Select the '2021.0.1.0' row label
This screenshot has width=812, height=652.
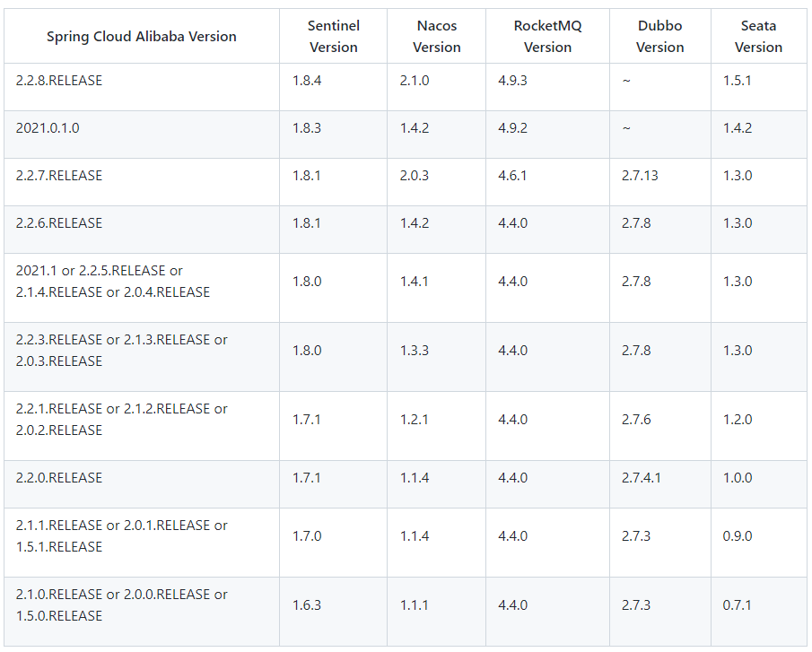48,128
